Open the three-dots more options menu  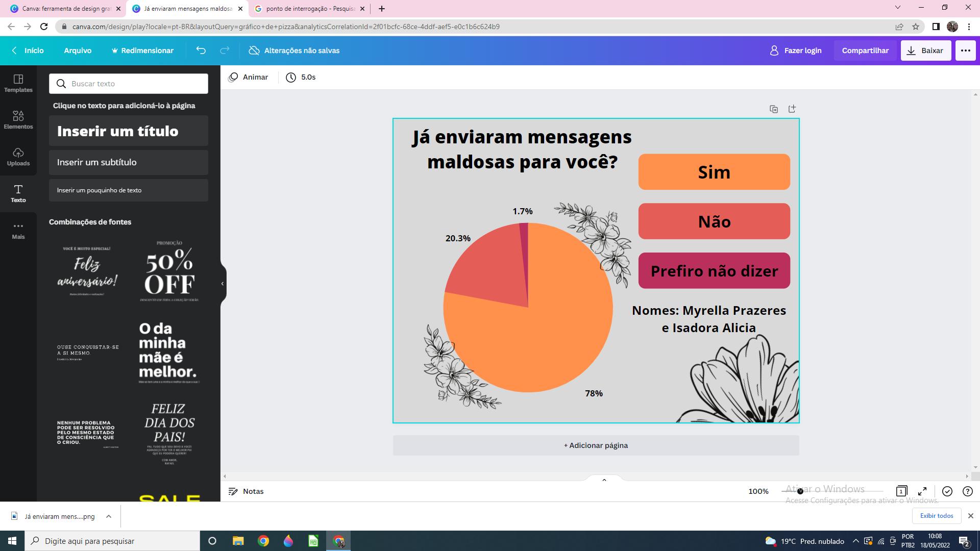click(x=965, y=51)
